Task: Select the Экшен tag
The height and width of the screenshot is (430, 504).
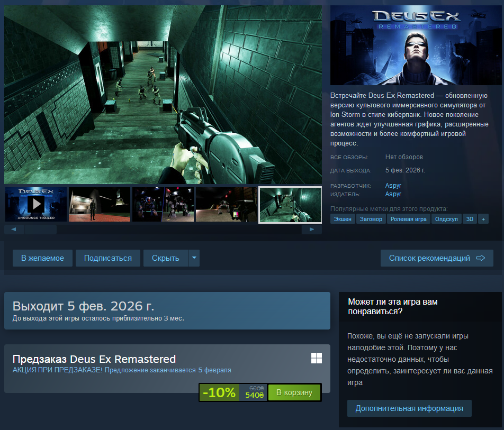Action: pos(343,219)
